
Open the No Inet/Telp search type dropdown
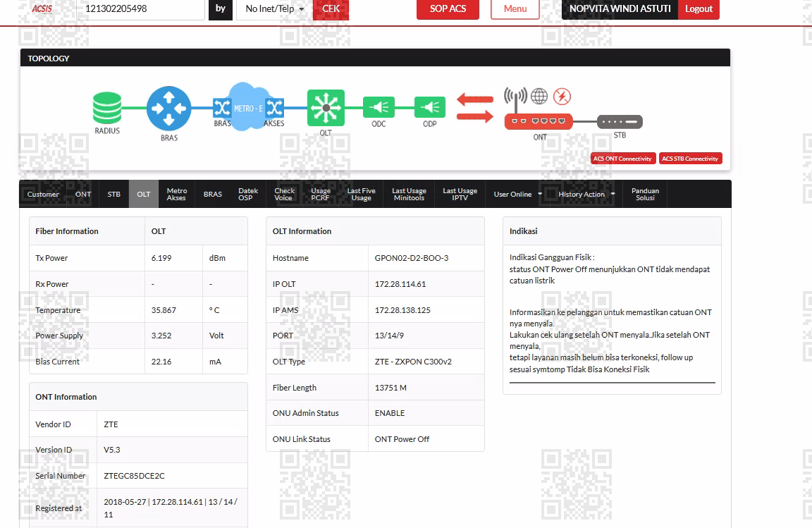click(274, 8)
